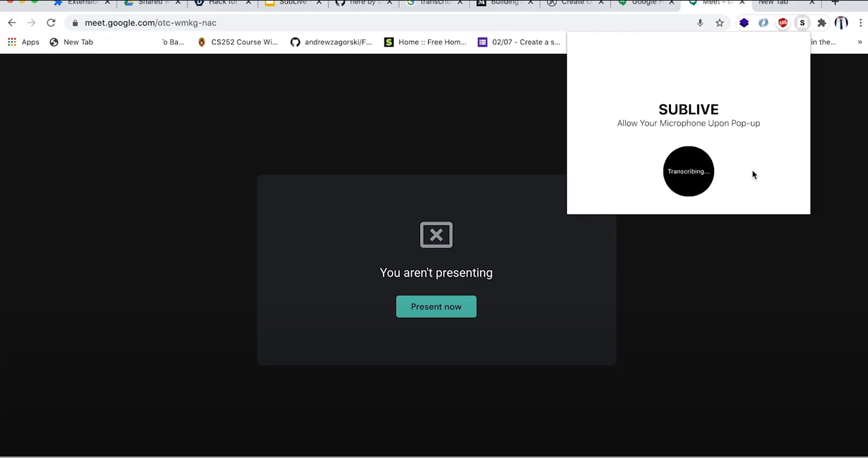Click the o Ba... bookmark
The image size is (868, 458).
click(x=173, y=42)
